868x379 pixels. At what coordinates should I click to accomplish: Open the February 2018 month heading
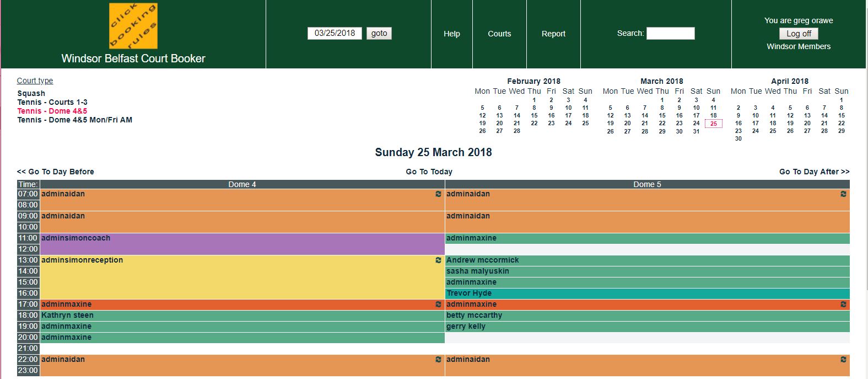pos(533,81)
